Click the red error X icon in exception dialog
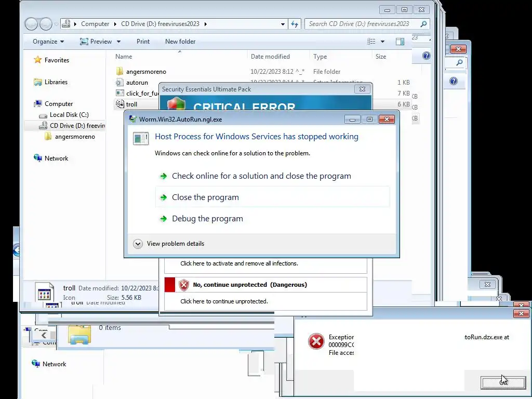This screenshot has height=399, width=532. pyautogui.click(x=316, y=341)
